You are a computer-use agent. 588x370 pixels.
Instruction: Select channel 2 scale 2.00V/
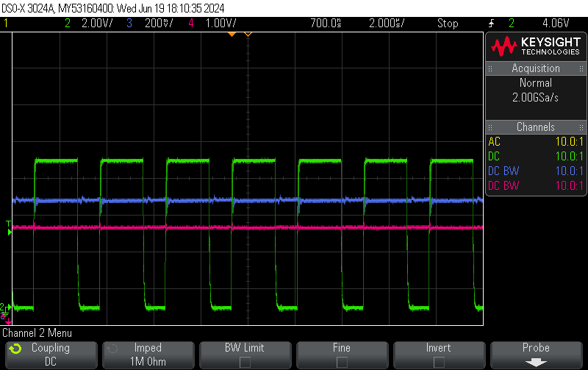point(97,24)
